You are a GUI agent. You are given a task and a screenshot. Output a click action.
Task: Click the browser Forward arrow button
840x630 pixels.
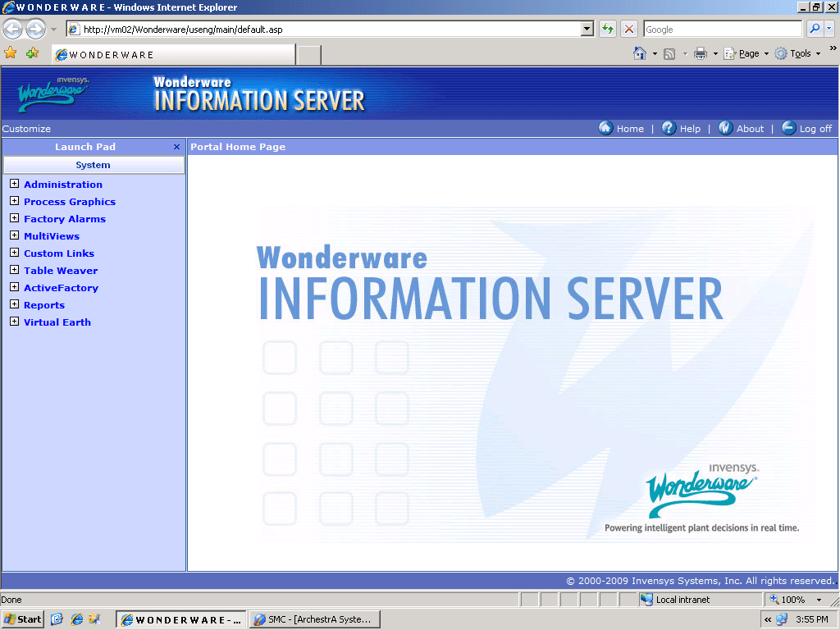pyautogui.click(x=36, y=29)
